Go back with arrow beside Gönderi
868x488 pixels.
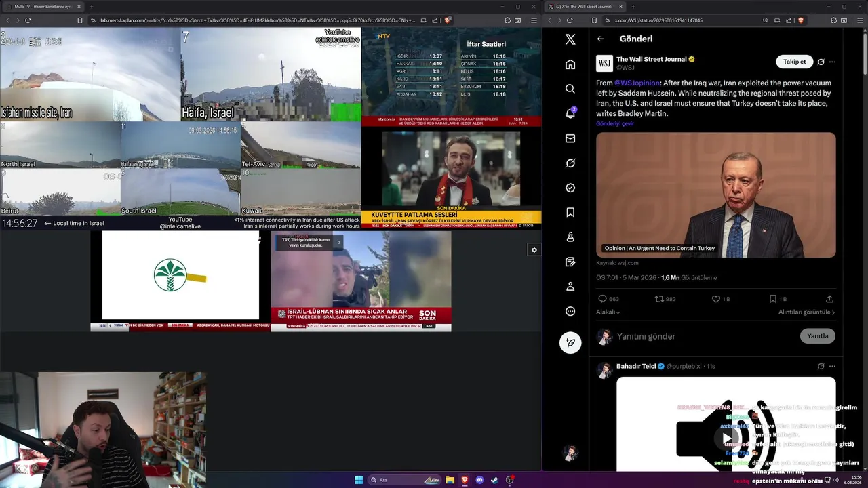(600, 39)
